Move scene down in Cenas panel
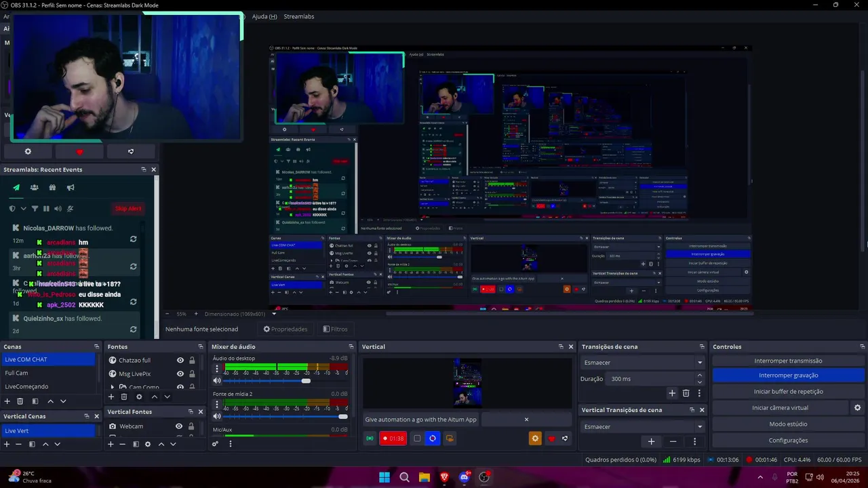This screenshot has height=488, width=868. (63, 401)
